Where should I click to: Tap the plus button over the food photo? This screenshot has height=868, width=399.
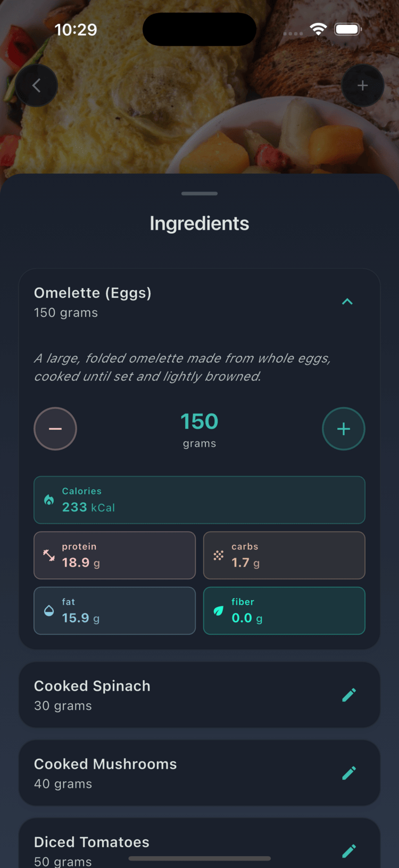[362, 86]
